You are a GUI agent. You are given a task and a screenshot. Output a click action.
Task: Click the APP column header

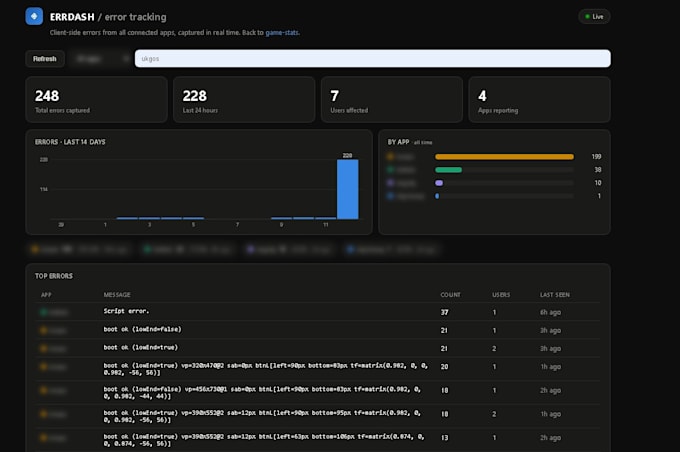click(x=46, y=295)
